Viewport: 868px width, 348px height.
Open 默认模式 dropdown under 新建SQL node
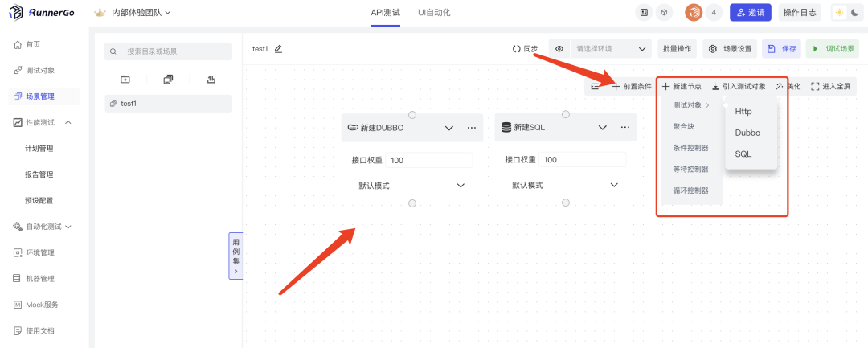point(564,185)
